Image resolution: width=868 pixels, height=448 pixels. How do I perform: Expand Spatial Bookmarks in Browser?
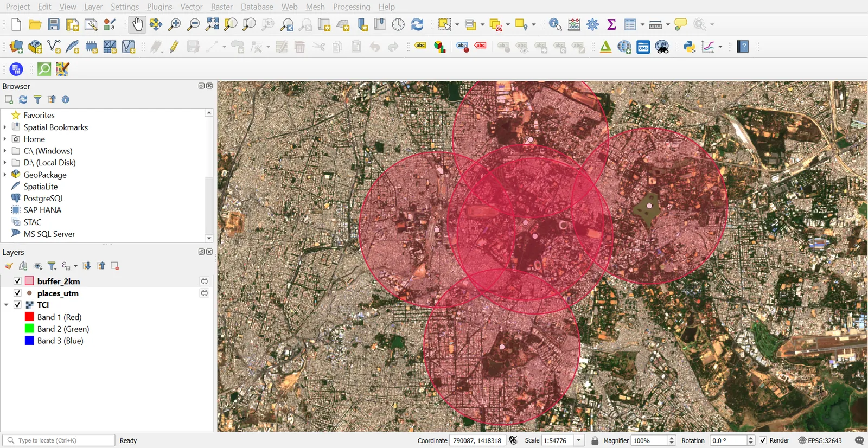click(x=5, y=127)
